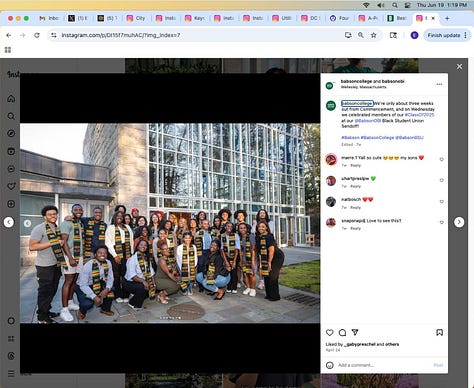Click the comment bubble icon under the post
The width and height of the screenshot is (474, 388).
pyautogui.click(x=342, y=332)
